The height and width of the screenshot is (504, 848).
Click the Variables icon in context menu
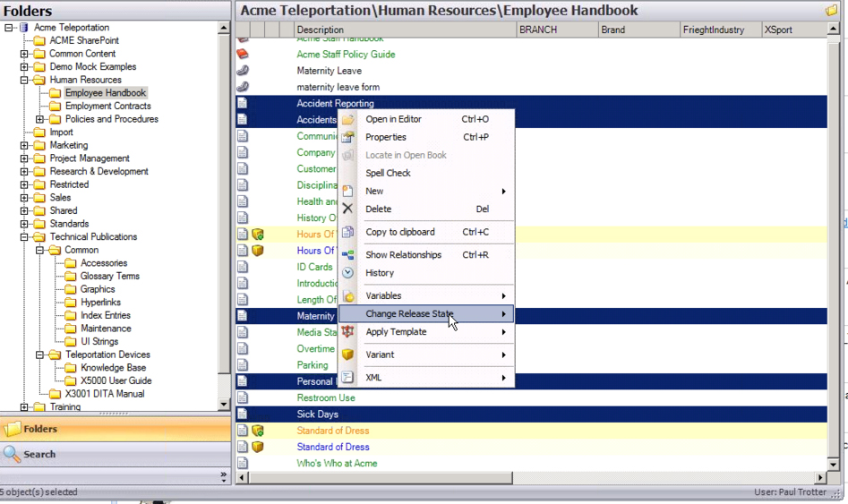(x=348, y=295)
